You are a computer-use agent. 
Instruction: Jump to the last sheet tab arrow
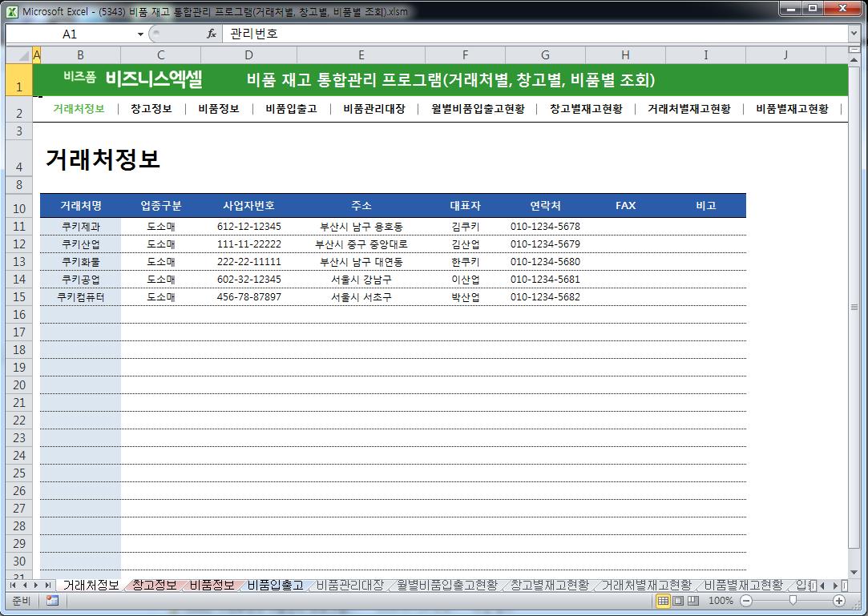point(47,586)
